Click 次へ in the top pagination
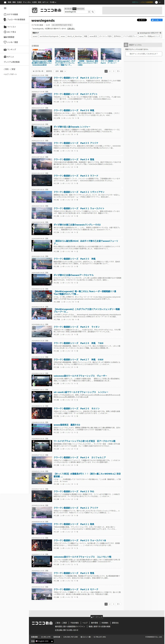 point(118,71)
